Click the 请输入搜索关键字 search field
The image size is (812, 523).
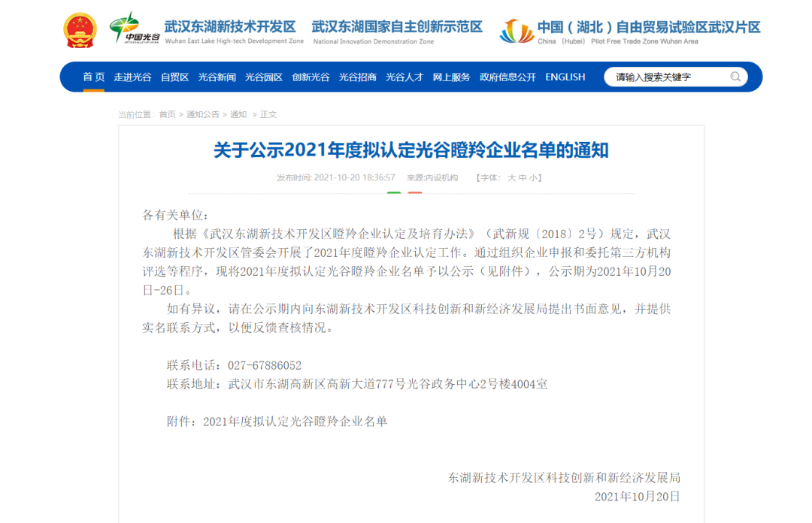click(x=675, y=77)
